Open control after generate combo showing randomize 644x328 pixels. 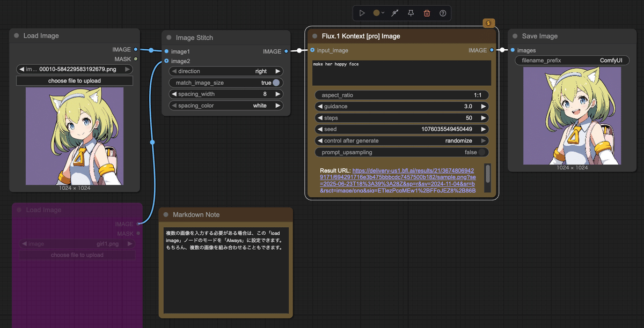402,141
